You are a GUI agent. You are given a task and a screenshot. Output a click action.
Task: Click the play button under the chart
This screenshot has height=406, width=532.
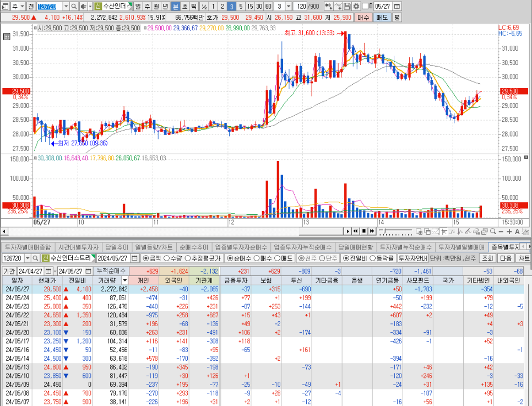point(348,231)
